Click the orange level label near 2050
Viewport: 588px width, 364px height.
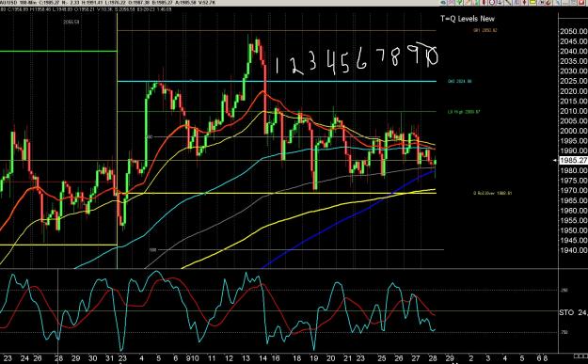[x=485, y=30]
